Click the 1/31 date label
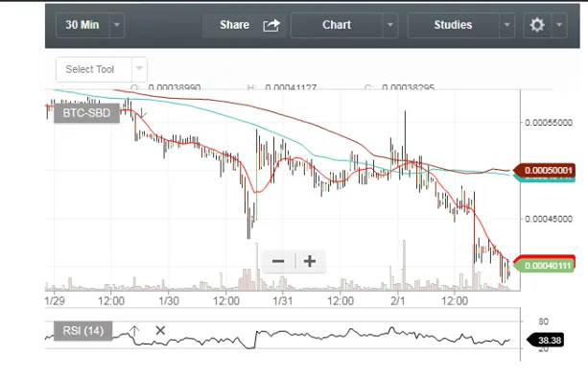The image size is (588, 380). (283, 301)
